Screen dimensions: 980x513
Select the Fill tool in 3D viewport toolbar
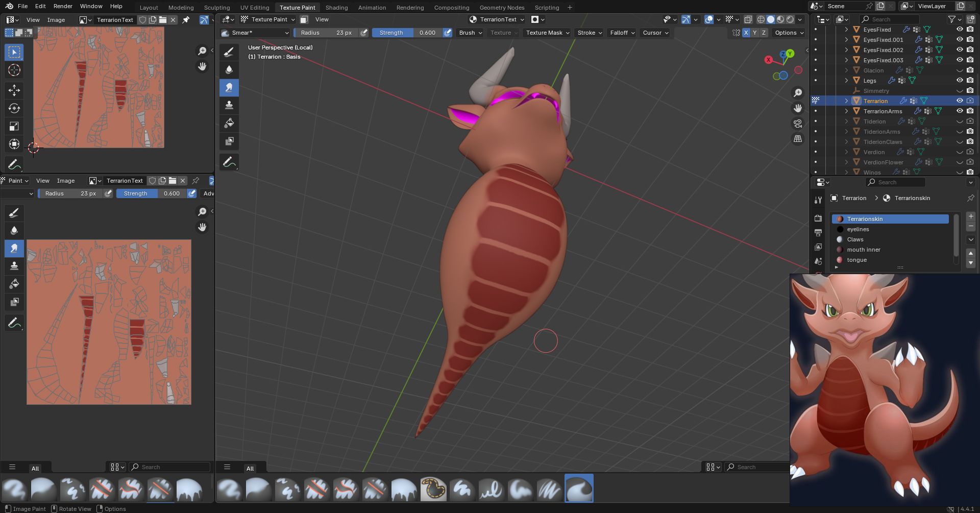click(229, 123)
